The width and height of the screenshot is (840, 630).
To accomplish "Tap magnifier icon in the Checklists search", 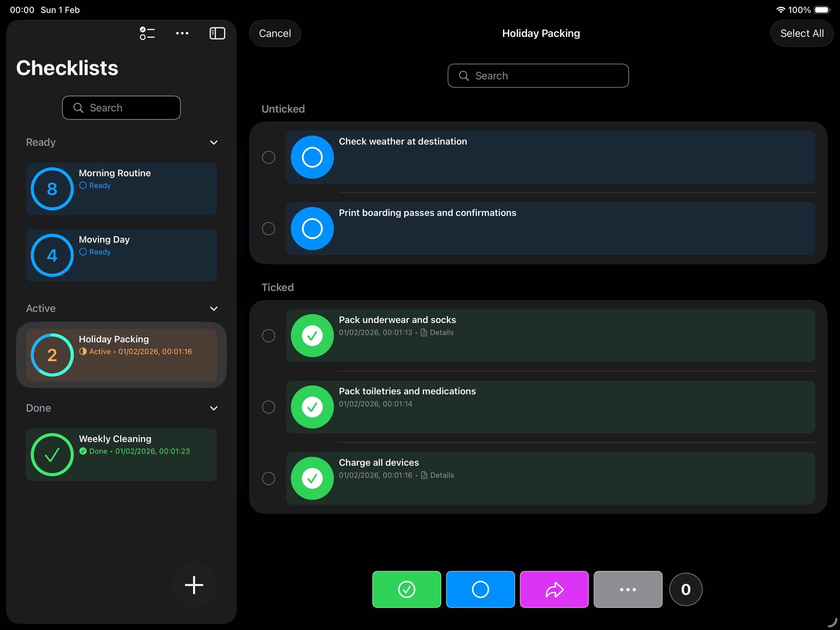I will coord(78,108).
